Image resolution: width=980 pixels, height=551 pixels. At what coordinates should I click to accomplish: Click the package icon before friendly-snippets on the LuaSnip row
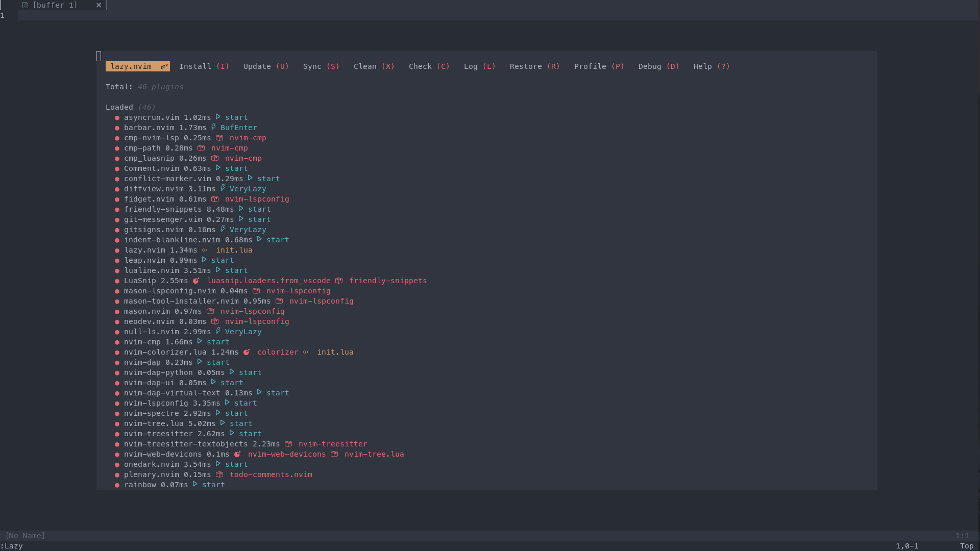(x=339, y=281)
